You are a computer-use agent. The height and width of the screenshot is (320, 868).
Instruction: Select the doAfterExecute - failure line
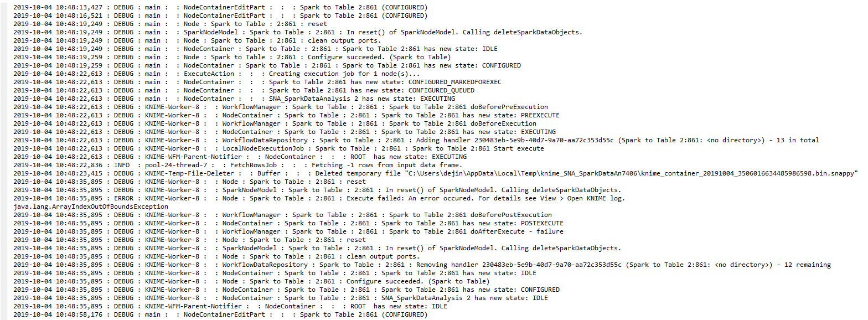point(288,231)
